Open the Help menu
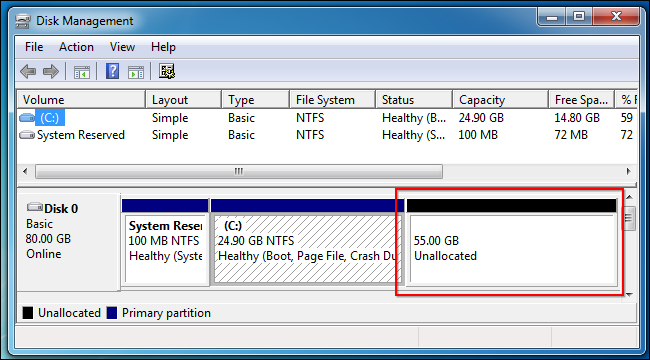This screenshot has height=360, width=650. [163, 47]
